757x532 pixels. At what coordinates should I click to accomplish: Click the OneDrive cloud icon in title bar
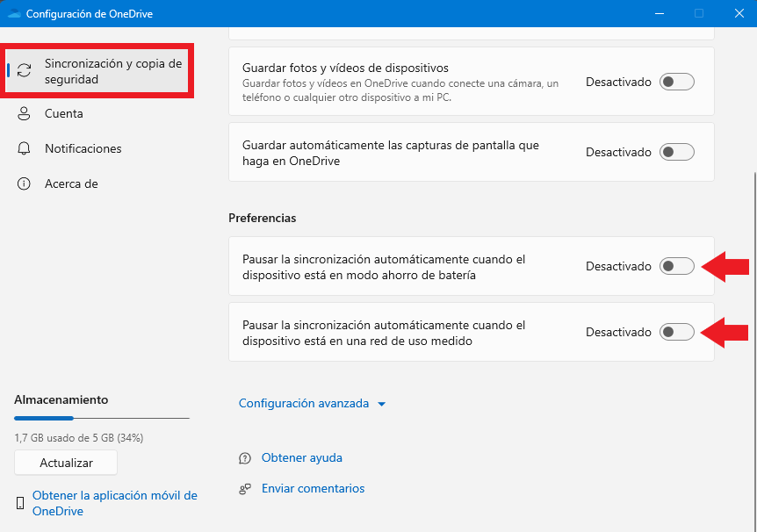coord(14,13)
